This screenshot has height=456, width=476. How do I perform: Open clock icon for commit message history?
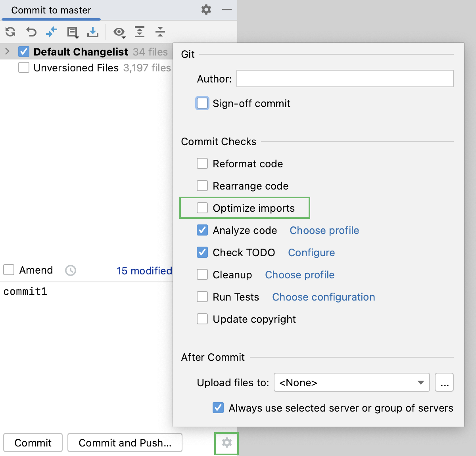(x=71, y=270)
